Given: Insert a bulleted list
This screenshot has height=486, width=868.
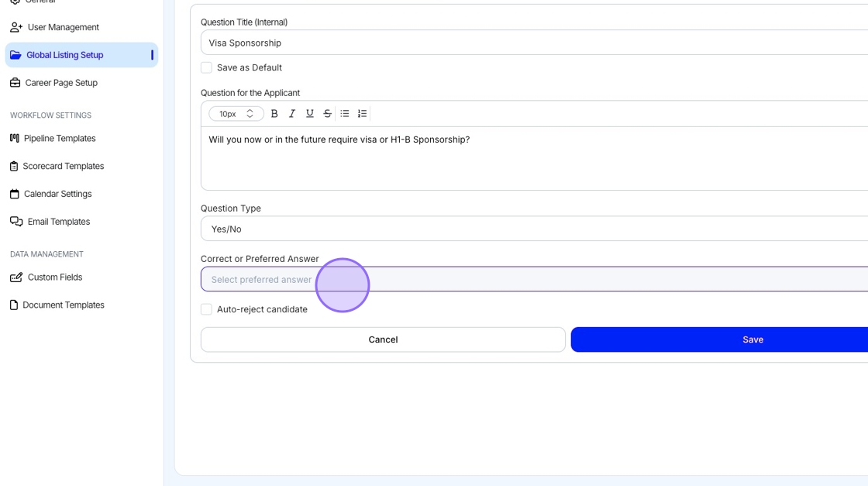Looking at the screenshot, I should pos(345,113).
